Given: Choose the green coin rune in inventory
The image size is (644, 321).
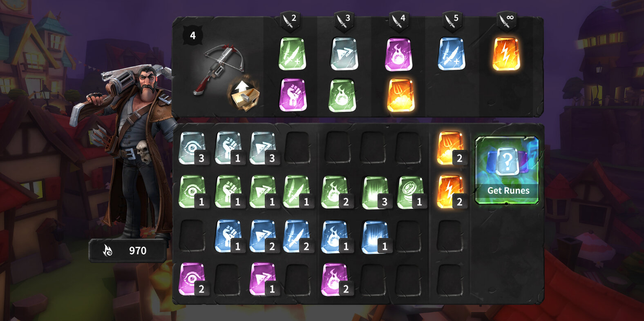Looking at the screenshot, I should (411, 192).
